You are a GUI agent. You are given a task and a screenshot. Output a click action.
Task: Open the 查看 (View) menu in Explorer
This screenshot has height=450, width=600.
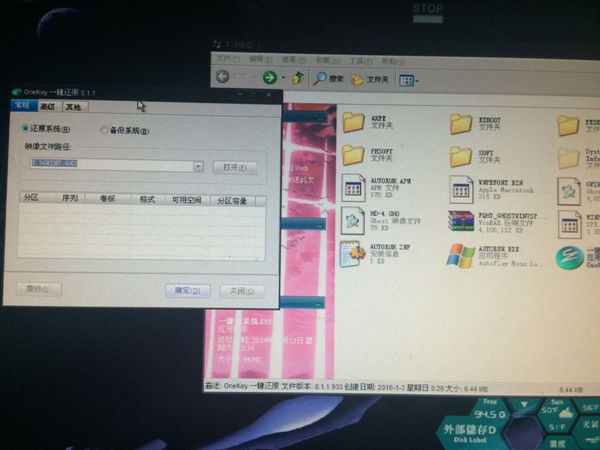point(293,60)
